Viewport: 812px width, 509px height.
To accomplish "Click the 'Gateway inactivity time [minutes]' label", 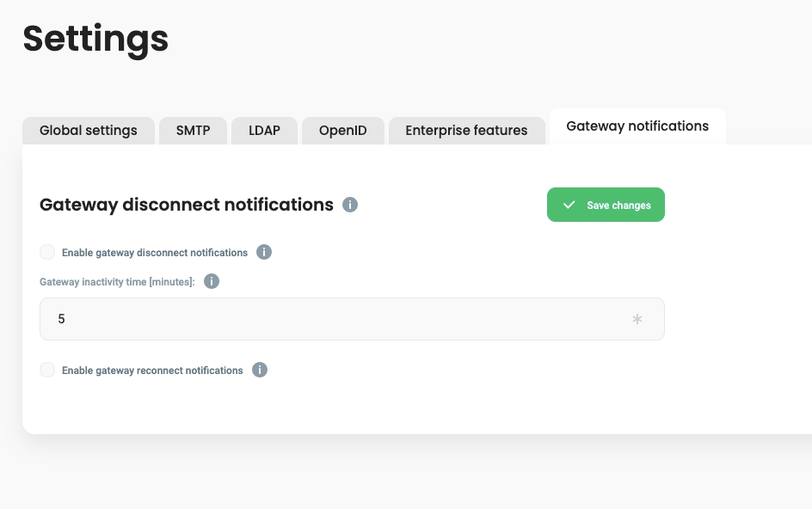I will point(117,282).
